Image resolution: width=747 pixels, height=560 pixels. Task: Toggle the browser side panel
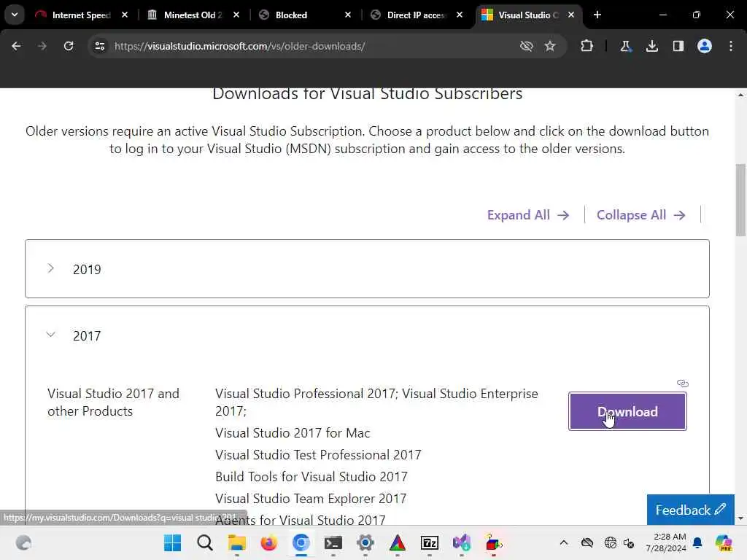pyautogui.click(x=678, y=46)
